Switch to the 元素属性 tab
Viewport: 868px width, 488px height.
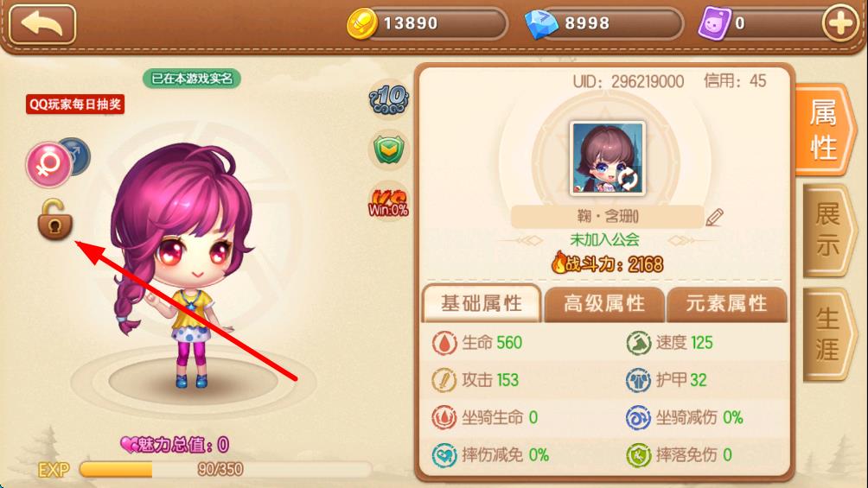(727, 304)
